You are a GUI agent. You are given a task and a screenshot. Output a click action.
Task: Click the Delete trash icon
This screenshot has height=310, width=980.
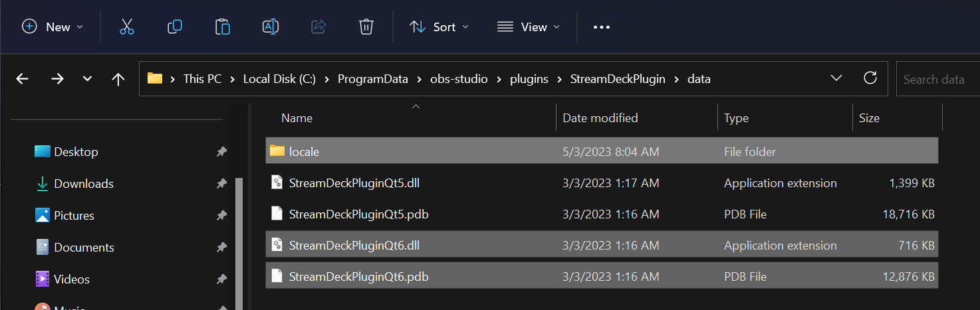366,27
